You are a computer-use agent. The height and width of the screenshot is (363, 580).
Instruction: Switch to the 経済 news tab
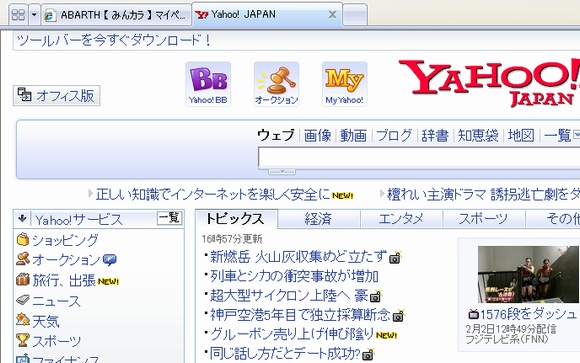[318, 219]
